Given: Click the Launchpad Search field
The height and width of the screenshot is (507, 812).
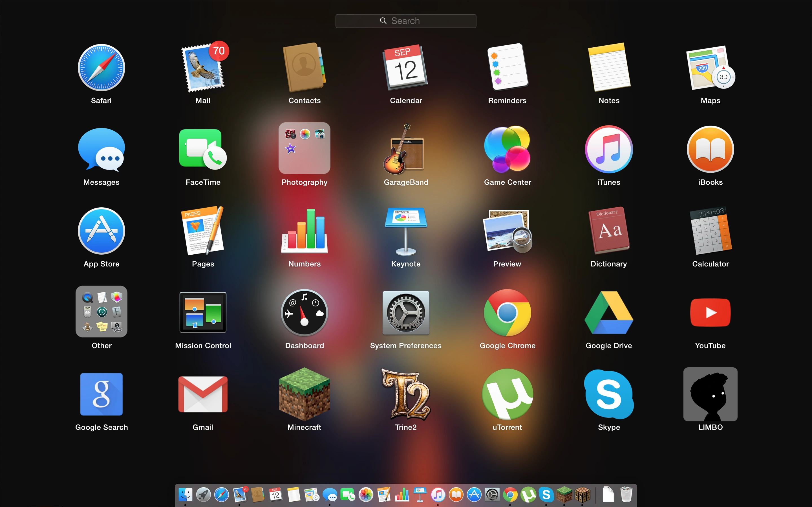Looking at the screenshot, I should pyautogui.click(x=406, y=21).
